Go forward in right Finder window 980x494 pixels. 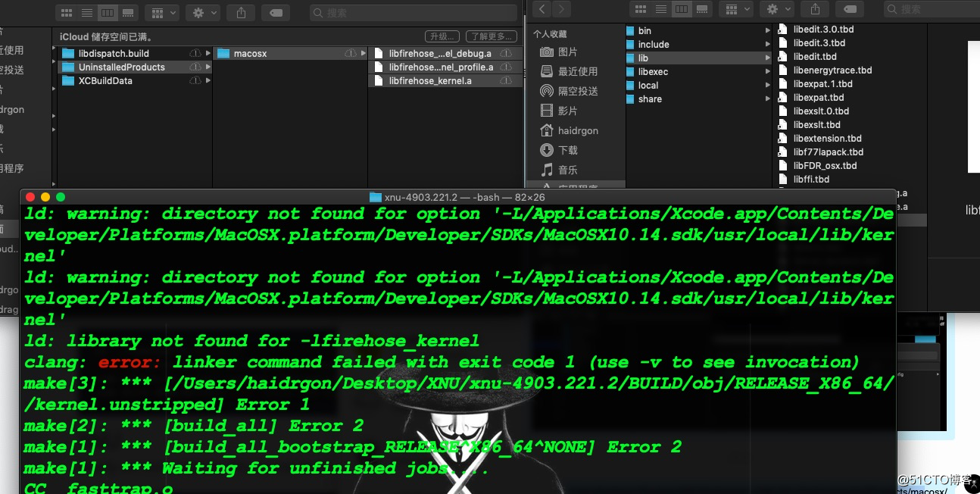tap(562, 9)
